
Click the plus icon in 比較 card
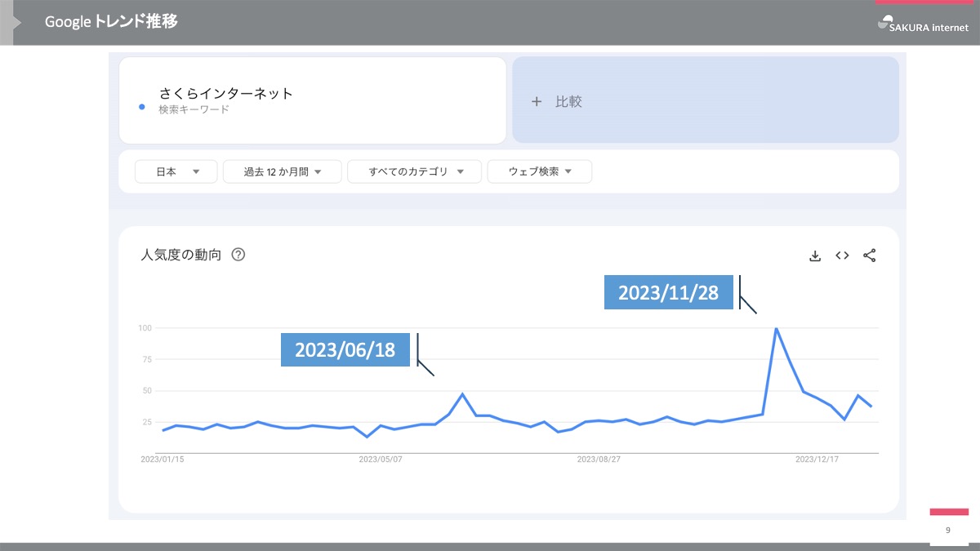537,102
